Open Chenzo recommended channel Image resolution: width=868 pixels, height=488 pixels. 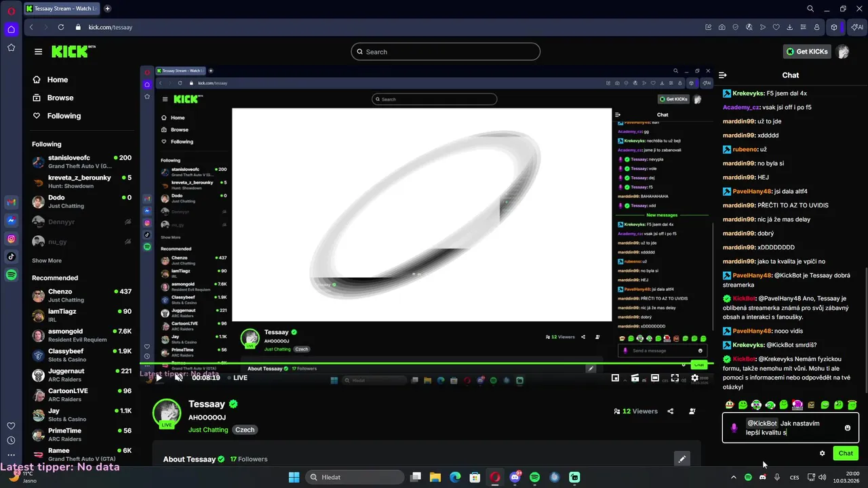click(x=81, y=296)
